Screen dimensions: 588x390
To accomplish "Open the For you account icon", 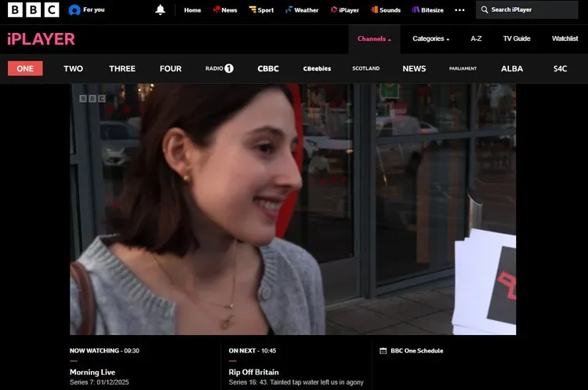I will click(x=74, y=10).
